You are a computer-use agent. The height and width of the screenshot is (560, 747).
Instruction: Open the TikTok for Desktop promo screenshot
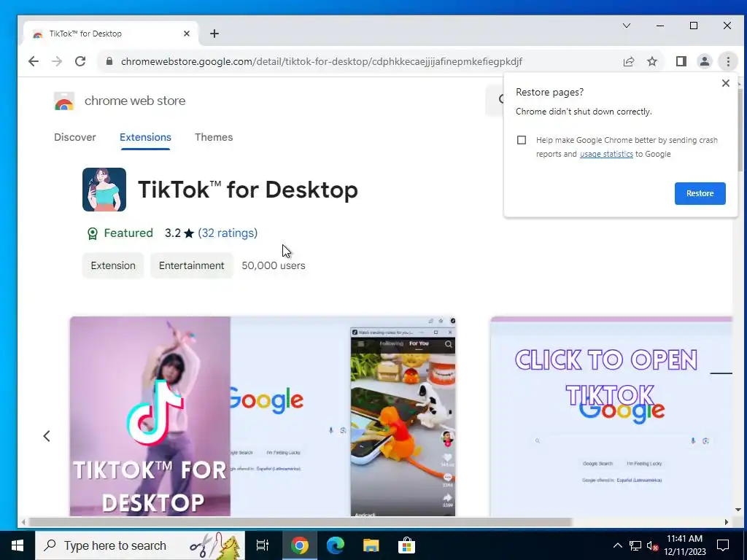pyautogui.click(x=263, y=416)
